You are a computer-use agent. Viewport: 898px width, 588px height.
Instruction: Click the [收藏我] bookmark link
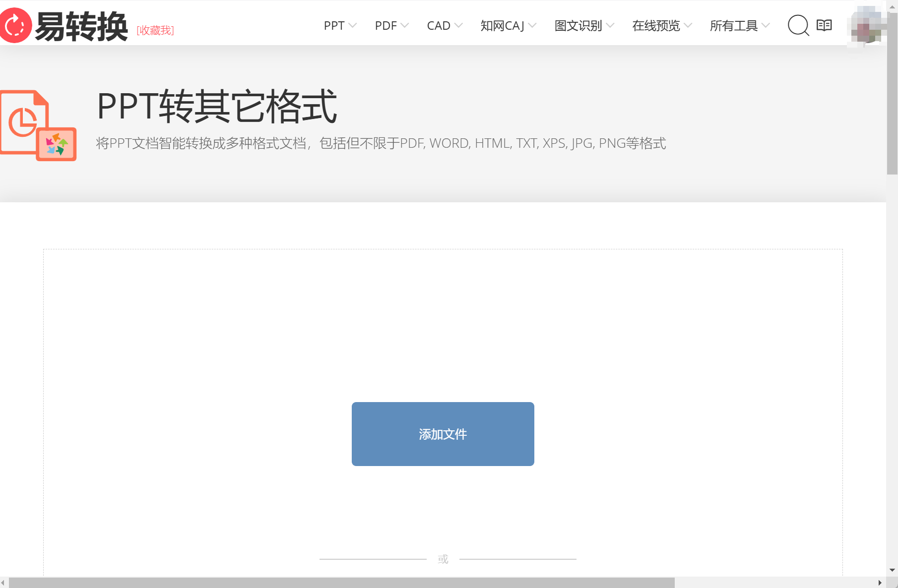click(x=155, y=31)
